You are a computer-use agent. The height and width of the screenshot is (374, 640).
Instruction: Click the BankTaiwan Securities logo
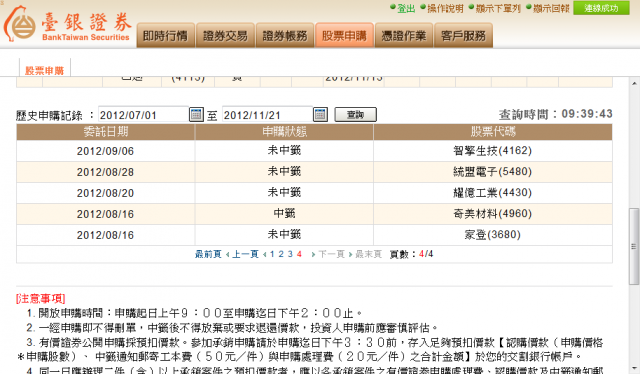pos(67,24)
